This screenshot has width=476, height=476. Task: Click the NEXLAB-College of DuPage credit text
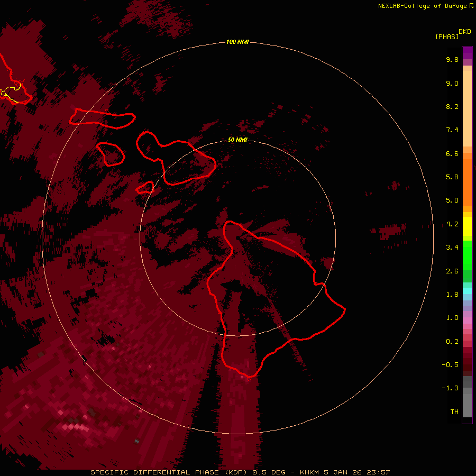pyautogui.click(x=422, y=6)
